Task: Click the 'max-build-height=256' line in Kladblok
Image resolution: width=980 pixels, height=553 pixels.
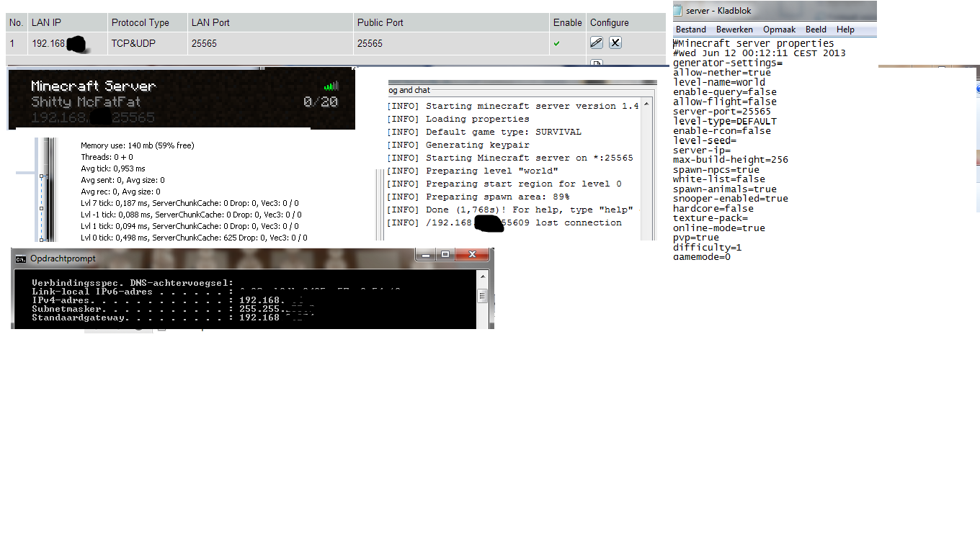Action: pos(731,160)
